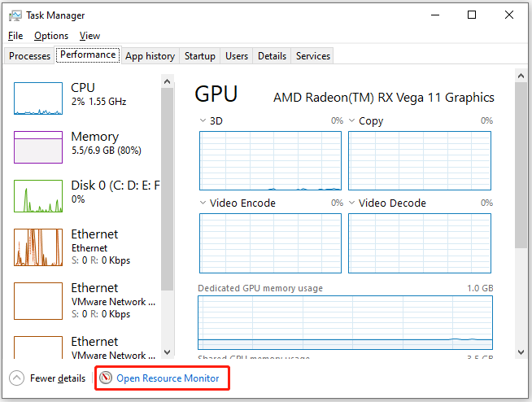The width and height of the screenshot is (532, 402).
Task: Click the Dedicated GPU memory usage label
Action: 260,288
